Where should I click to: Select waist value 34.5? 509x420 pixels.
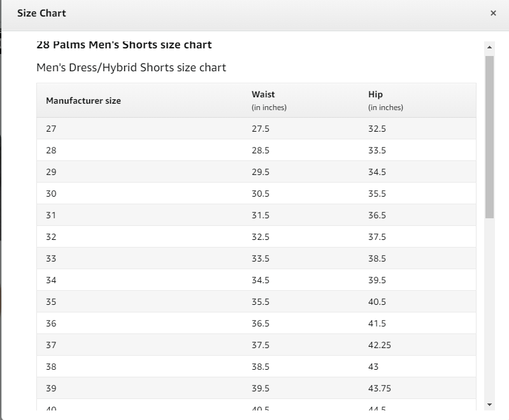point(261,280)
